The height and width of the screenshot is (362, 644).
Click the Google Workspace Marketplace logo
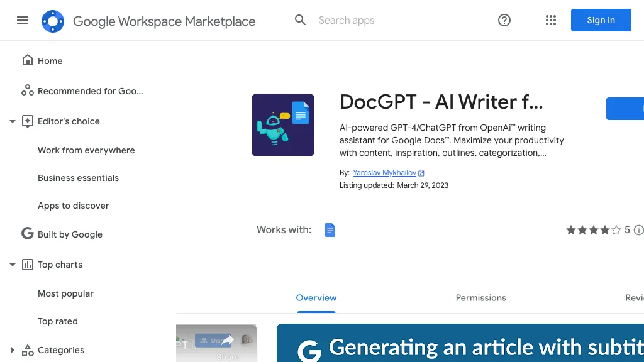tap(53, 21)
